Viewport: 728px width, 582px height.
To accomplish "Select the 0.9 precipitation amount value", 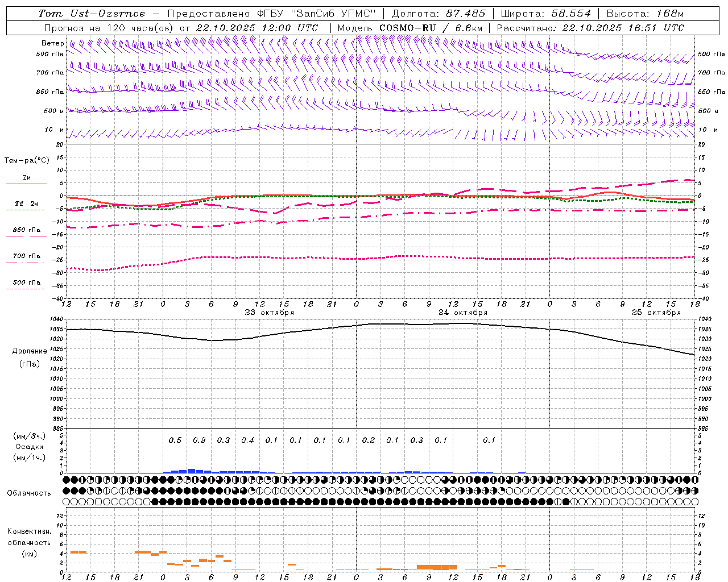I will (x=199, y=440).
